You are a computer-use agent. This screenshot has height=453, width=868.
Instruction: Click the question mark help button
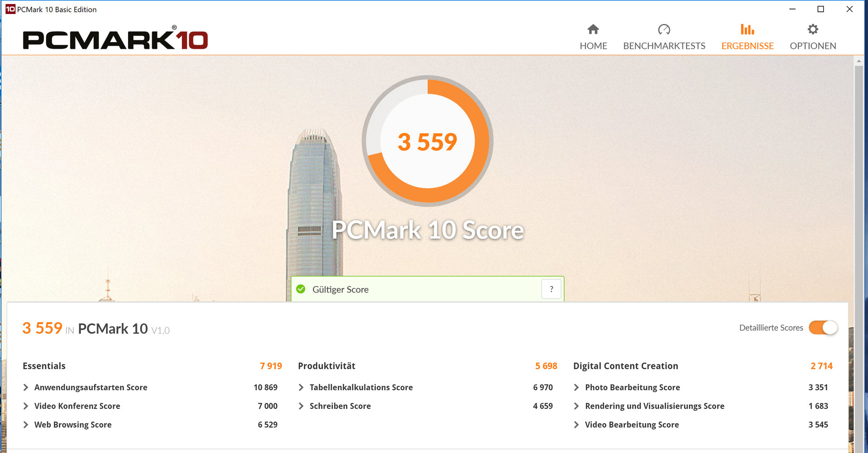click(x=551, y=289)
